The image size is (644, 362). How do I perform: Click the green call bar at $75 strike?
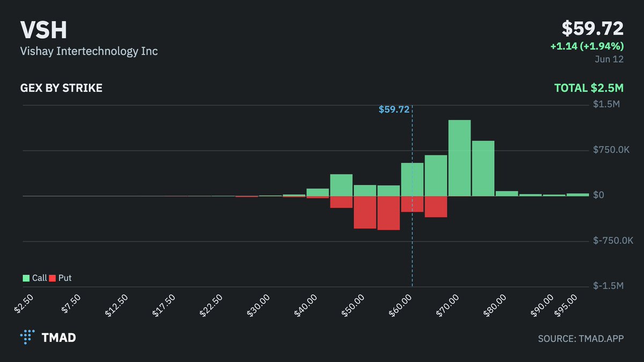pyautogui.click(x=483, y=168)
